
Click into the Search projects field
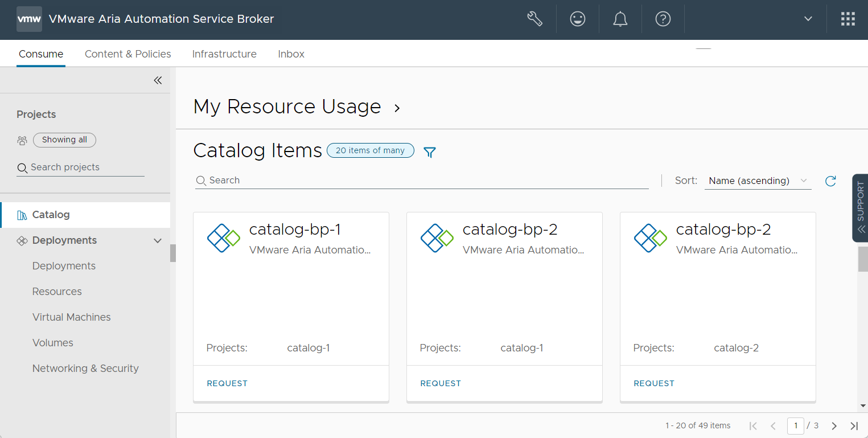pyautogui.click(x=80, y=167)
